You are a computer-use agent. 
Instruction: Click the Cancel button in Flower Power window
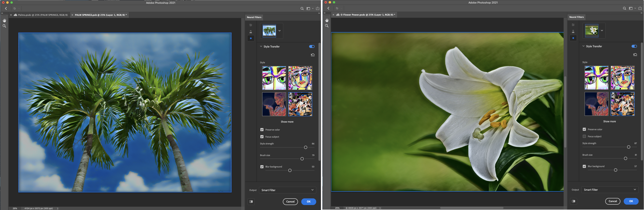[x=613, y=201]
